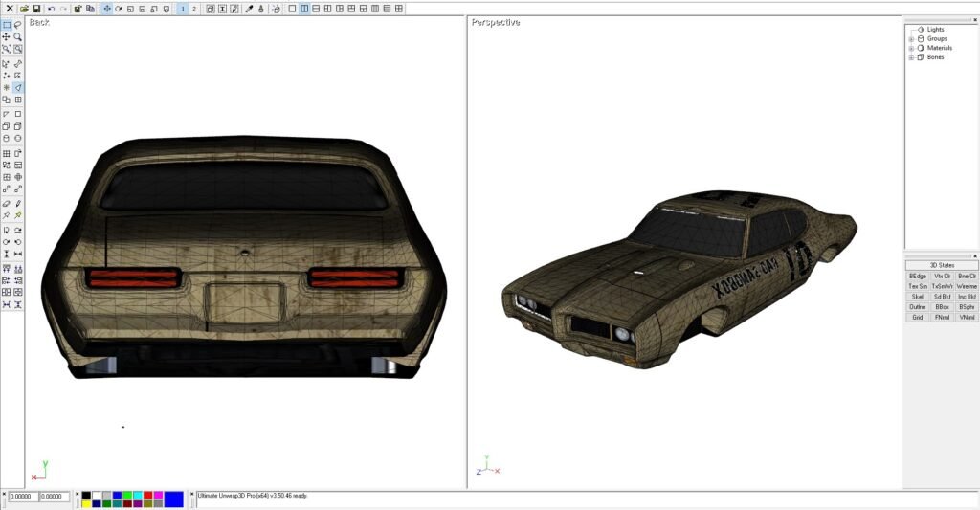Switch to single viewport layout icon

tap(292, 9)
